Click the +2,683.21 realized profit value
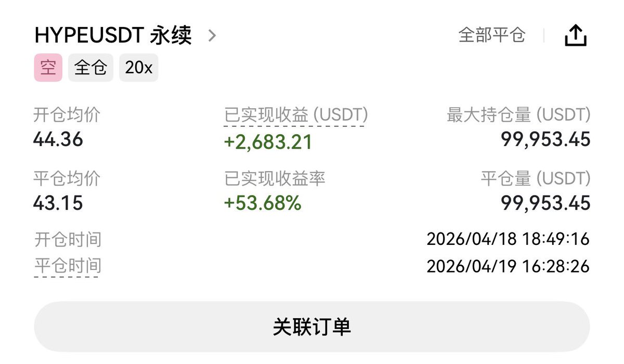The width and height of the screenshot is (624, 364). 268,141
